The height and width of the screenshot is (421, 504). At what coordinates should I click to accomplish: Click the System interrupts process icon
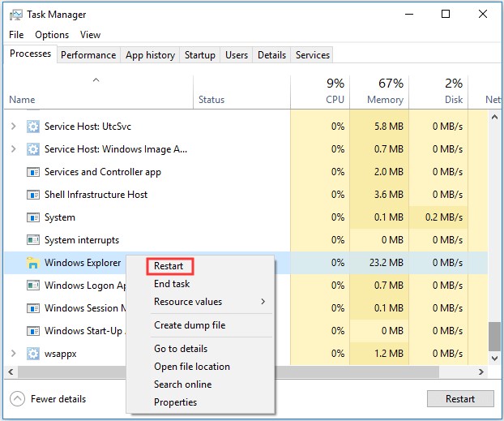point(32,240)
